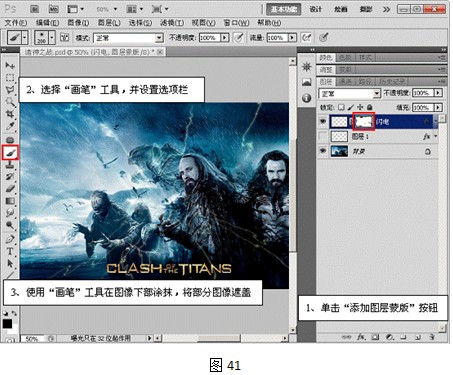
Task: Hide the 背景 layer with eye icon
Action: [323, 151]
